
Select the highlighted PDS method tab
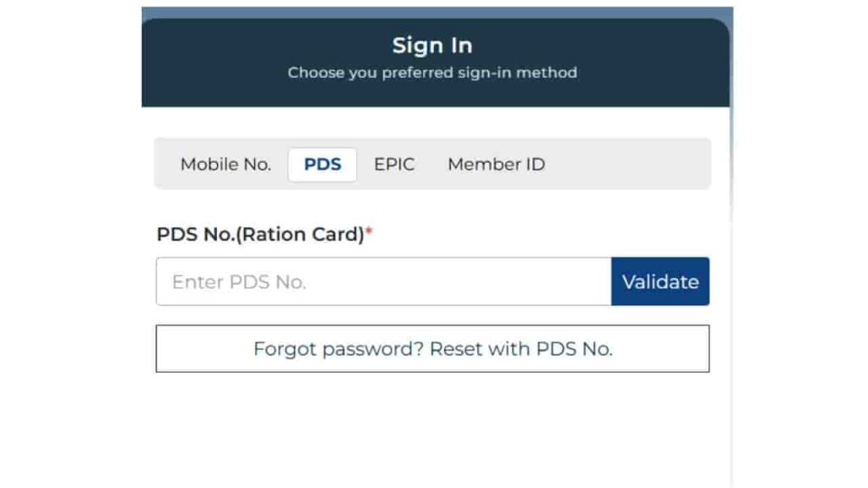pyautogui.click(x=322, y=164)
